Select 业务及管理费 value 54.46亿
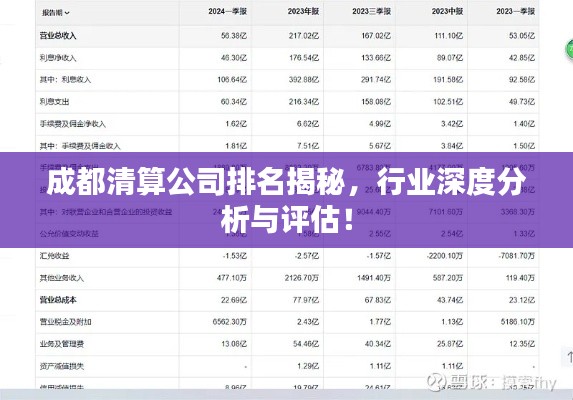The image size is (573, 400). pyautogui.click(x=306, y=344)
